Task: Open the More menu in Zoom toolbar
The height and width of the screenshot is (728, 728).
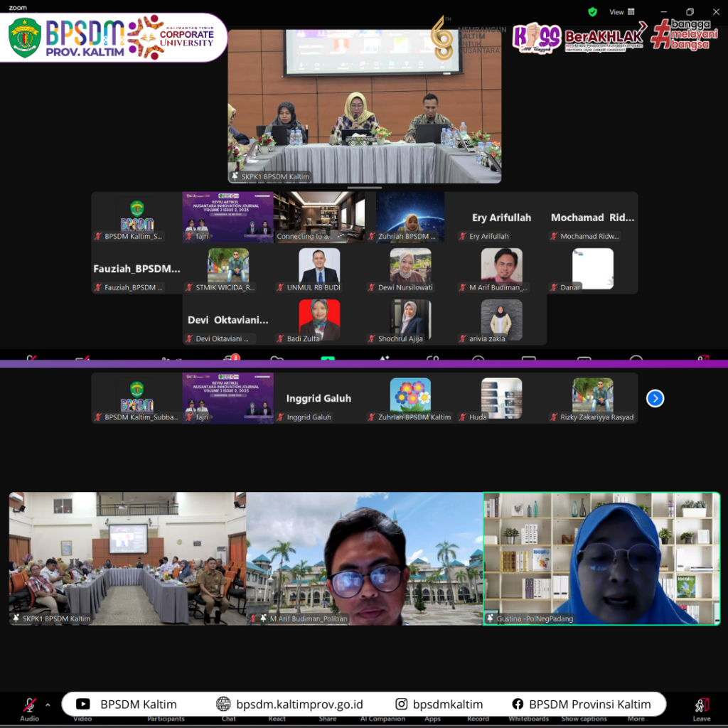Action: click(x=636, y=719)
